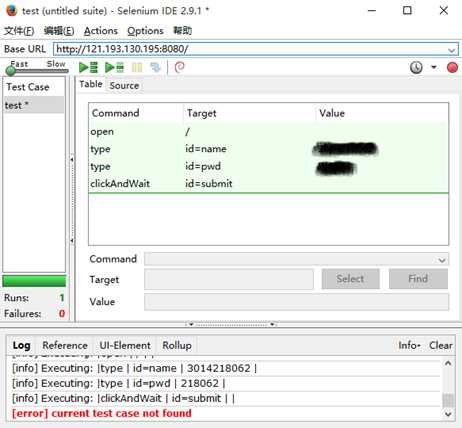
Task: Switch to the Source tab
Action: pos(124,86)
